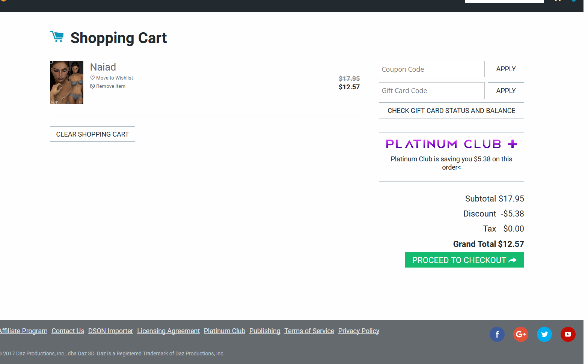Click the Platinum Club plus logo
Screen dimensions: 588x364
(451, 144)
